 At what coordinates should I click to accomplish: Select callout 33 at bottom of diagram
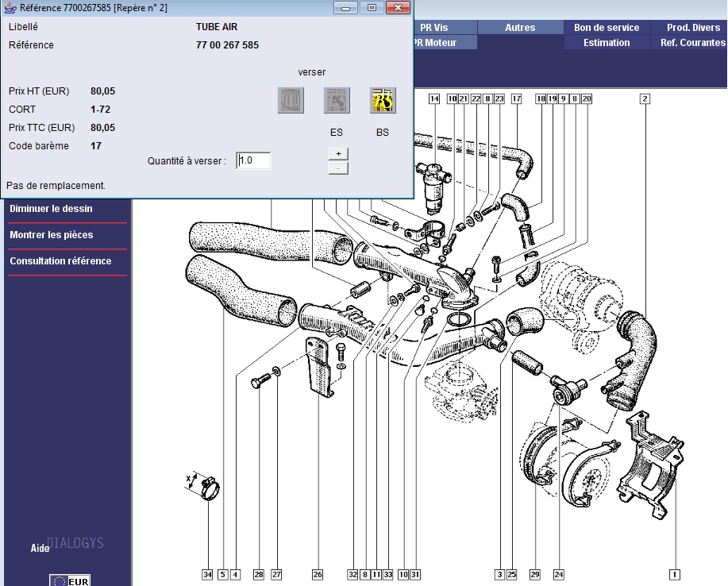tap(388, 574)
